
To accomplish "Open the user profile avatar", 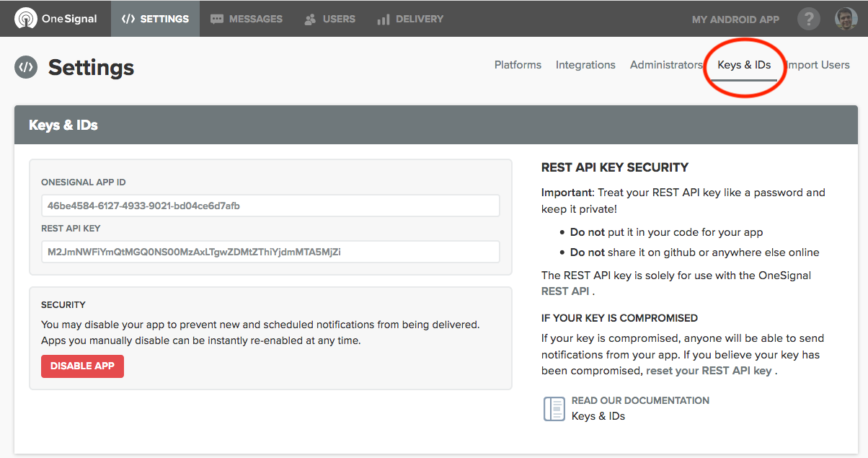I will [x=846, y=19].
